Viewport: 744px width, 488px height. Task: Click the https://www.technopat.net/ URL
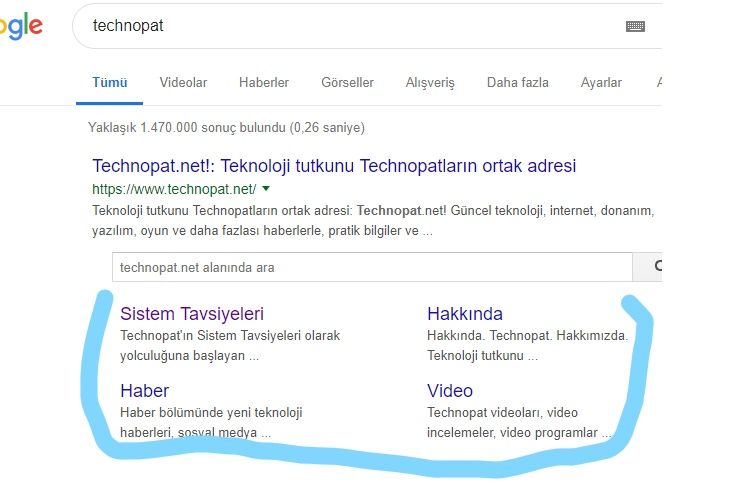[x=174, y=189]
